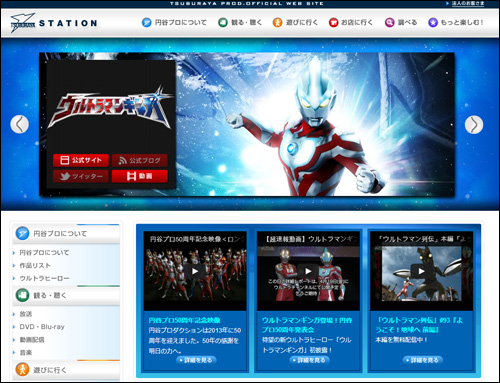Open the DVD・Blu-ray sidebar link
This screenshot has width=500, height=383.
coord(42,327)
